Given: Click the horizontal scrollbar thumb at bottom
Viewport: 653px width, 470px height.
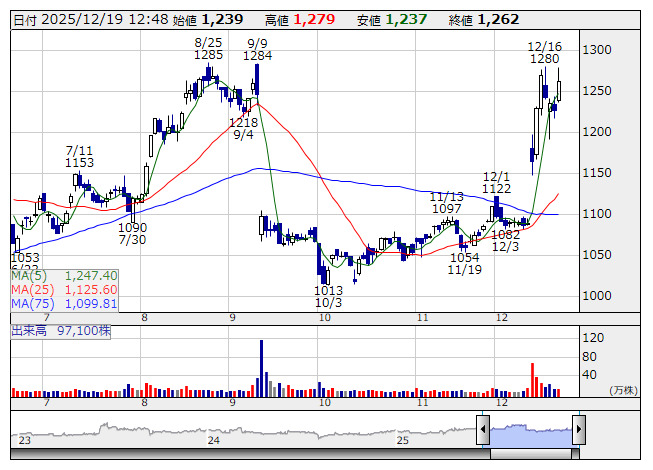Looking at the screenshot, I should pos(531,454).
